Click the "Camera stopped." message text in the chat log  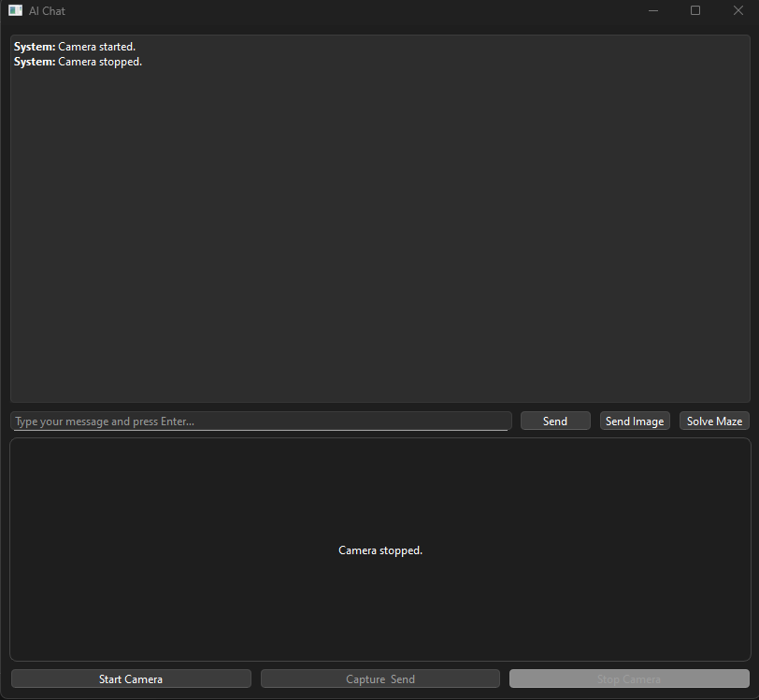(99, 62)
